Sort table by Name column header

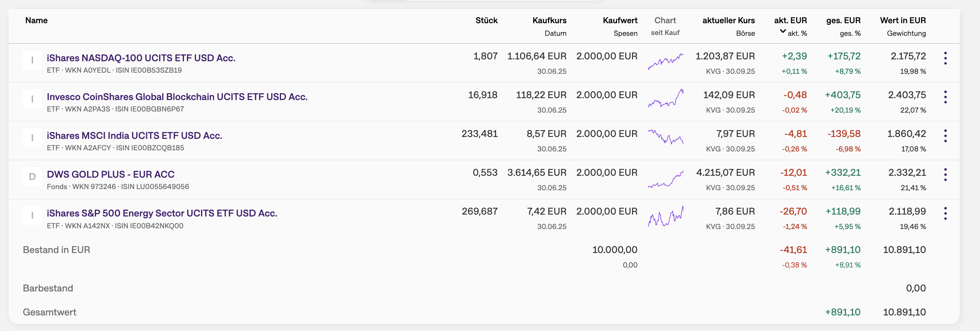[37, 21]
